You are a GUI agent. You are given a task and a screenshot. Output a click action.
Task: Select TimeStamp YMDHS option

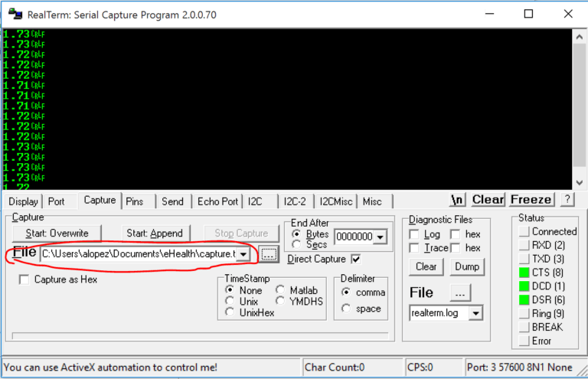(x=280, y=301)
